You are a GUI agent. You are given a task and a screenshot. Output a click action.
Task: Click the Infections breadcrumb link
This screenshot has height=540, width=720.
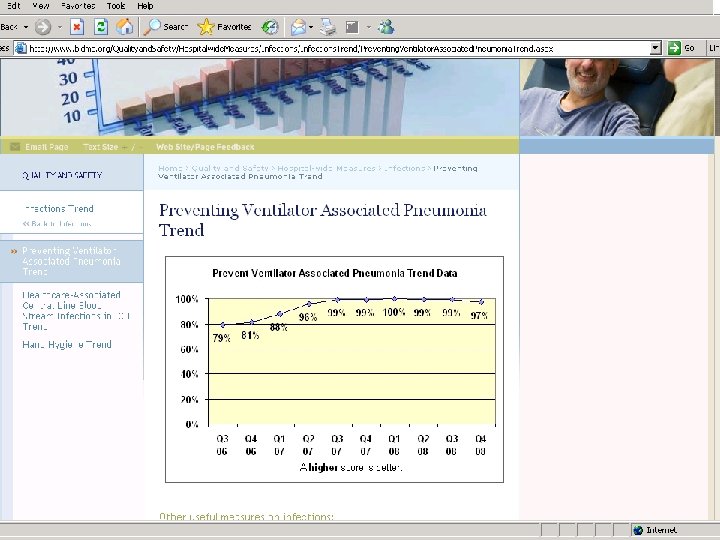tap(405, 169)
